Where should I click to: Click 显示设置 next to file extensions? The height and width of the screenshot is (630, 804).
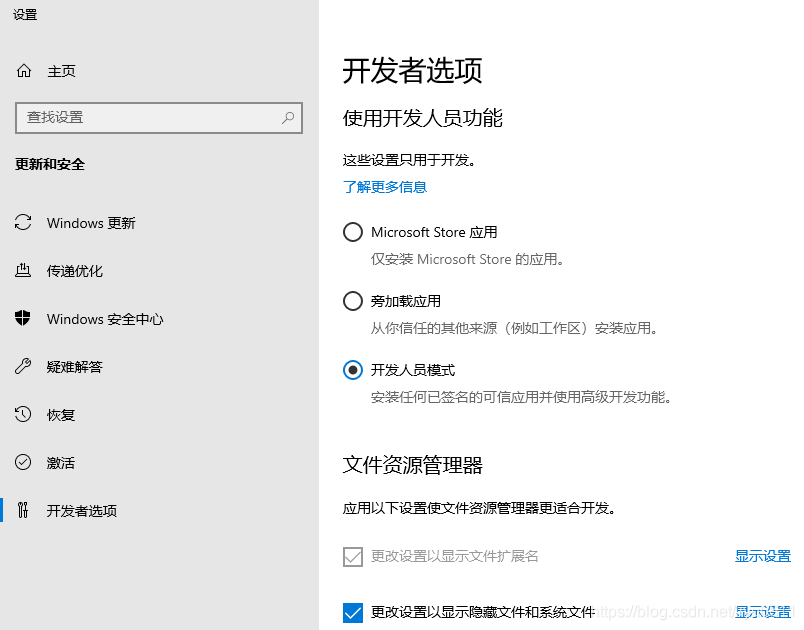(763, 556)
